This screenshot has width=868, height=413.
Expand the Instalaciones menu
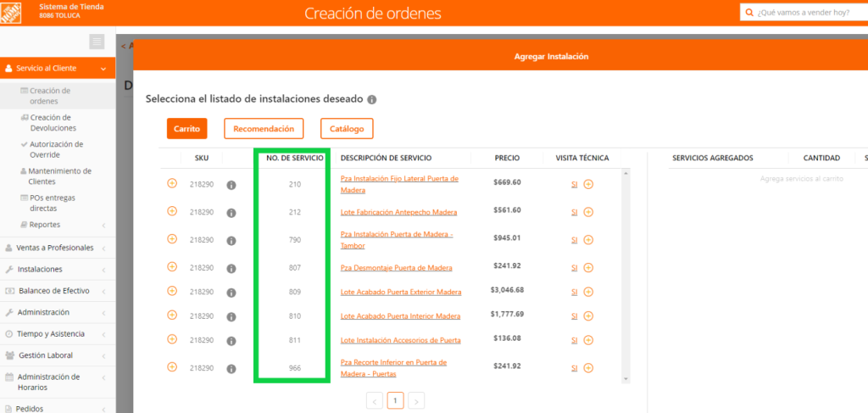pyautogui.click(x=58, y=270)
